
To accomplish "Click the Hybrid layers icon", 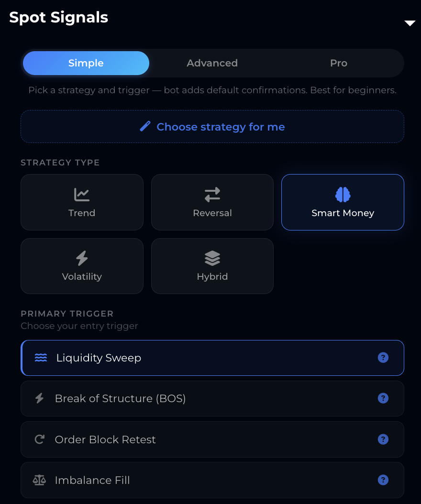I will (x=212, y=258).
